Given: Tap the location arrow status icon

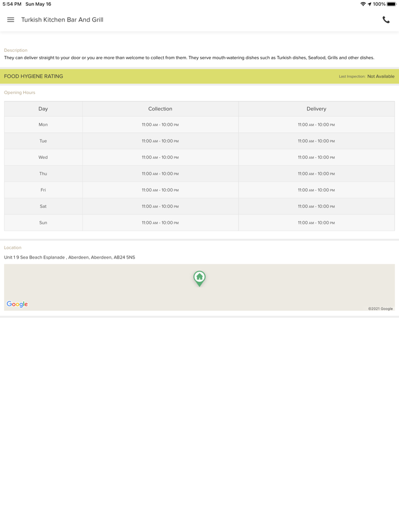Looking at the screenshot, I should (369, 4).
